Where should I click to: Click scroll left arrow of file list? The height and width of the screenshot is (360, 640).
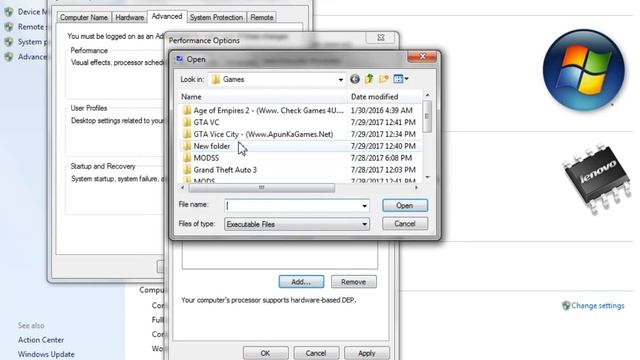[x=182, y=188]
